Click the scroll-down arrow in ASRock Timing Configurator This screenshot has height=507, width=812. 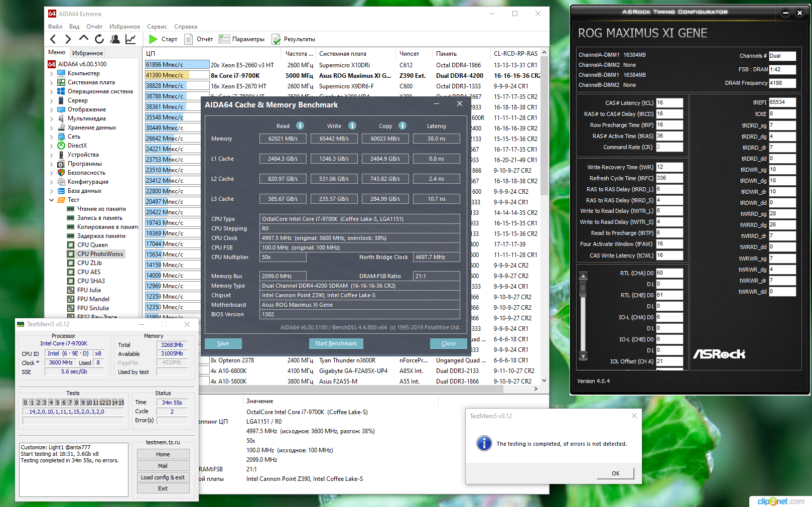point(583,356)
